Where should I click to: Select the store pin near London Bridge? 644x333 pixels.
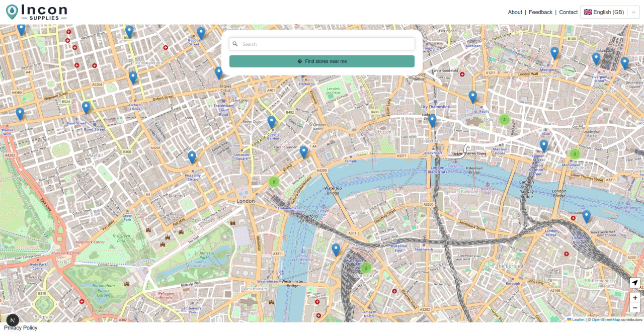586,217
